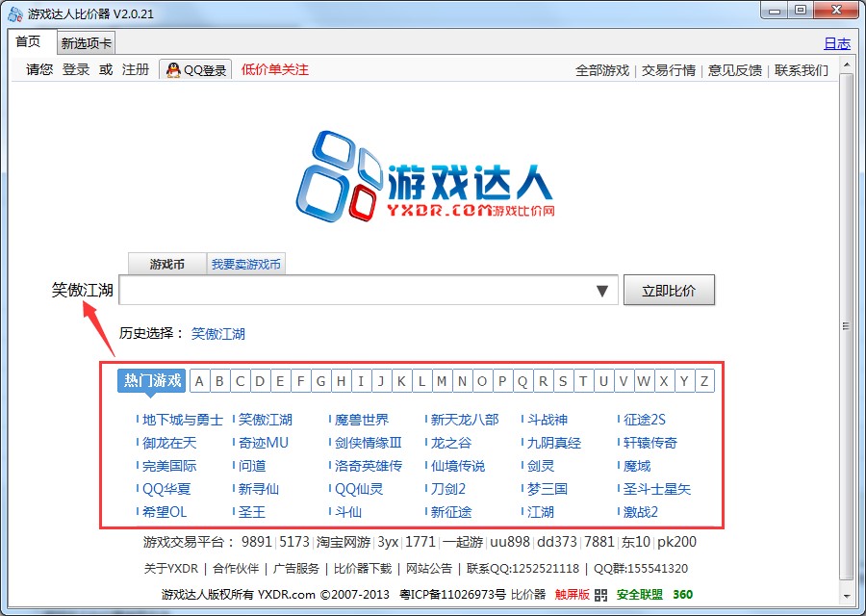Click the 立即比价 compare button
Screen dimensions: 866x616
point(669,290)
